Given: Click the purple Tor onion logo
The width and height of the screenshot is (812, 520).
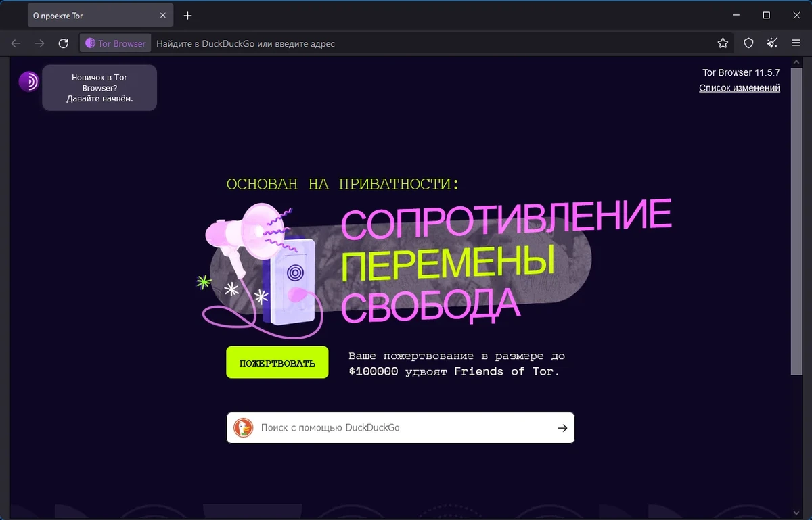Looking at the screenshot, I should (29, 81).
